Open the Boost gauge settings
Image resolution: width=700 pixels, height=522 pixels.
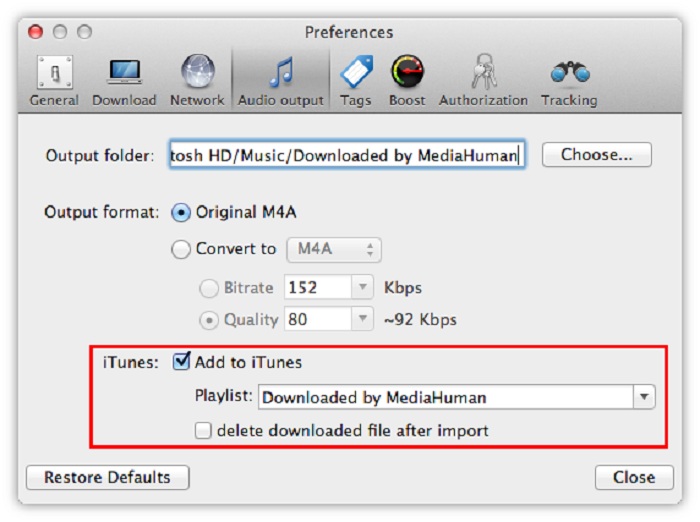pos(406,81)
